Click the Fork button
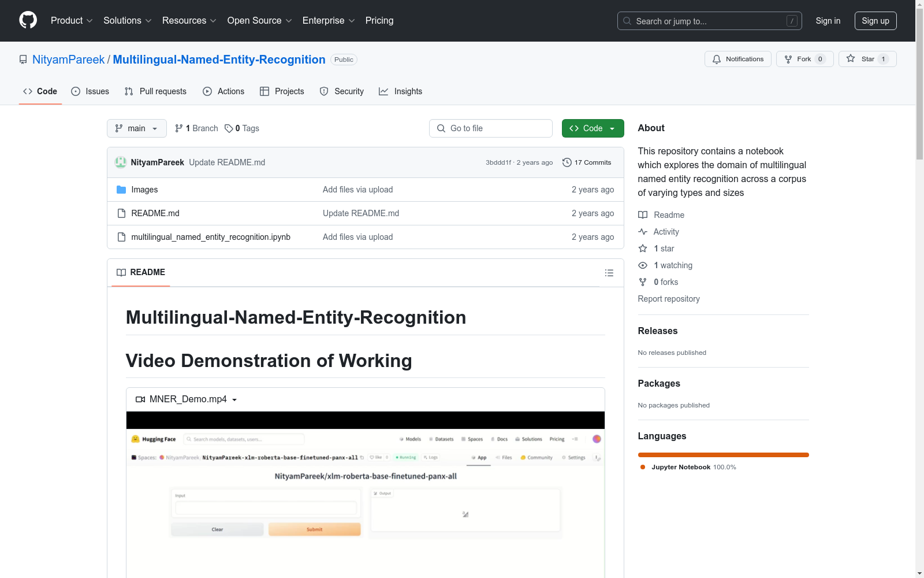The image size is (924, 578). [x=804, y=59]
